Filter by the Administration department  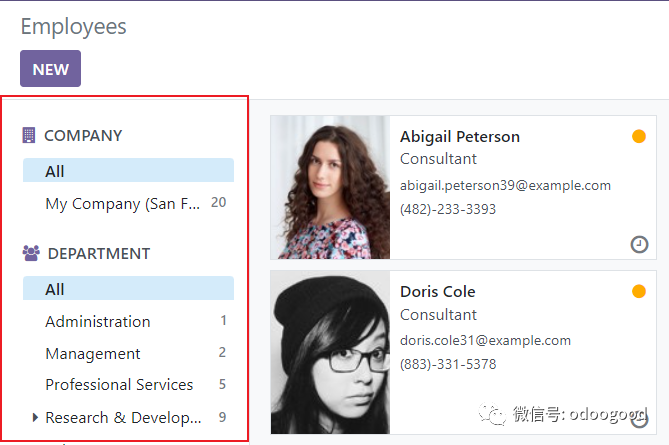pyautogui.click(x=98, y=321)
